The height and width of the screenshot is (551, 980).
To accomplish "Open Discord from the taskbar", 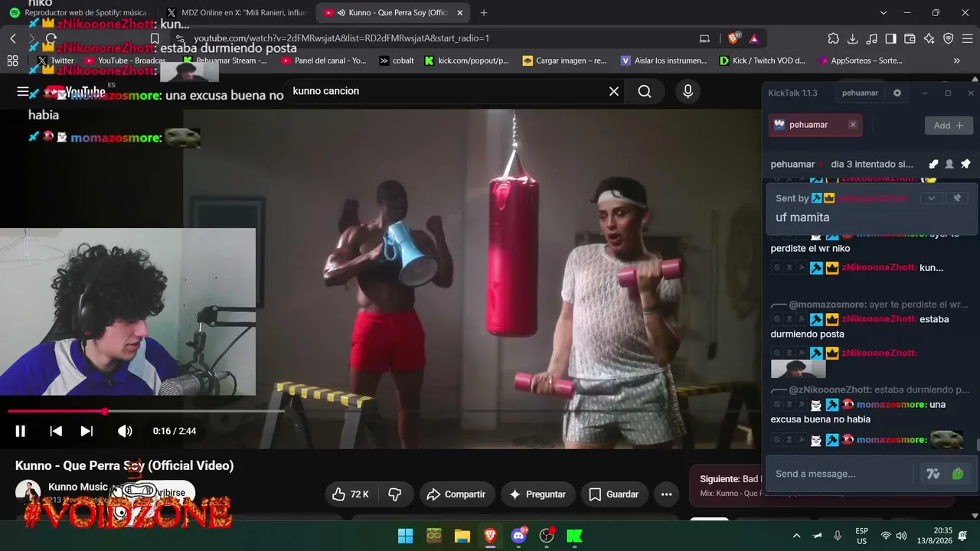I will pos(518,536).
